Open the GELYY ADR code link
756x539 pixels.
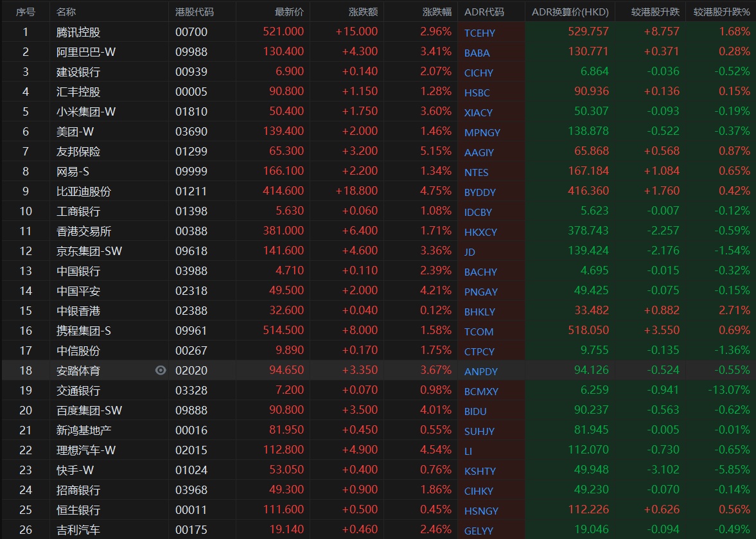[479, 531]
